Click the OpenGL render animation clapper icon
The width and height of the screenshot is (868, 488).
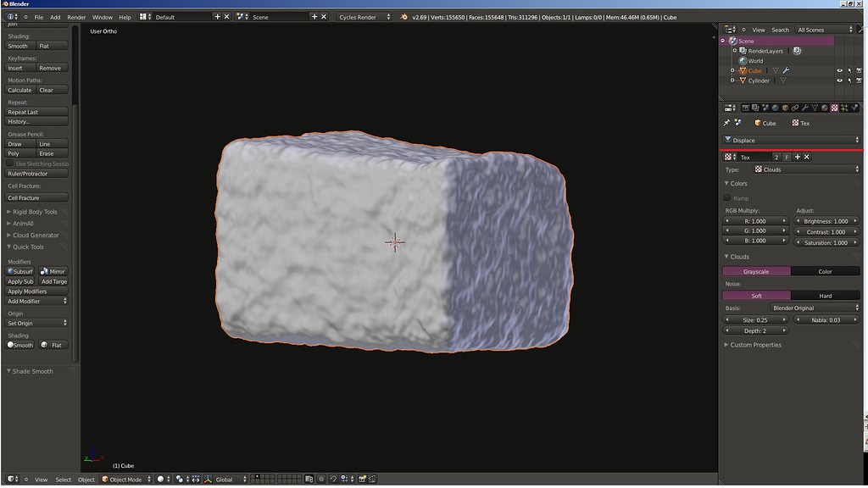click(x=373, y=480)
